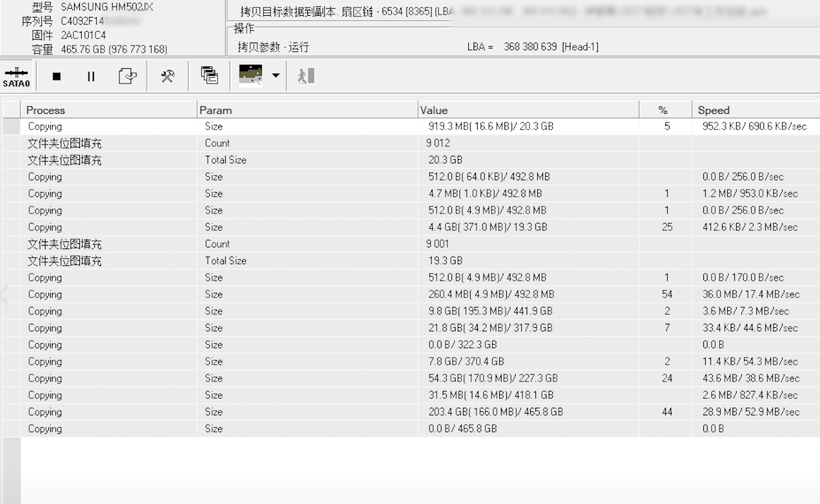Click the LBA value 368 380 639 [Head-1]
This screenshot has height=504, width=820.
click(x=551, y=47)
